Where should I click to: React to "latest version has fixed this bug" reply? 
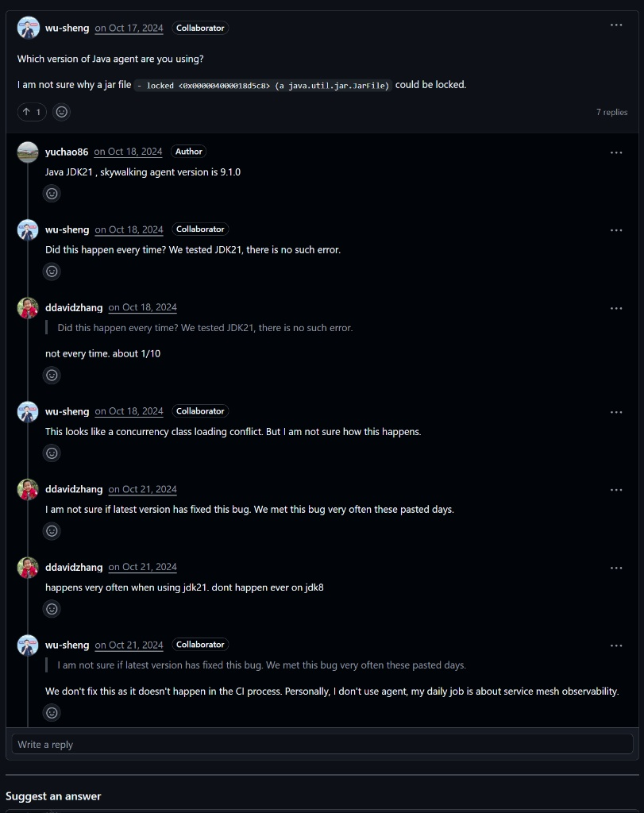click(x=52, y=530)
